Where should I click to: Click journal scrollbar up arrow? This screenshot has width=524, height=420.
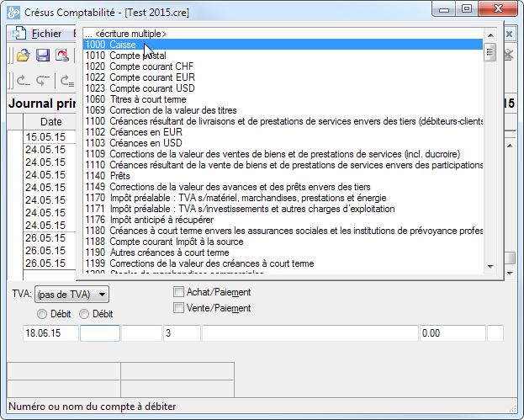click(x=510, y=146)
